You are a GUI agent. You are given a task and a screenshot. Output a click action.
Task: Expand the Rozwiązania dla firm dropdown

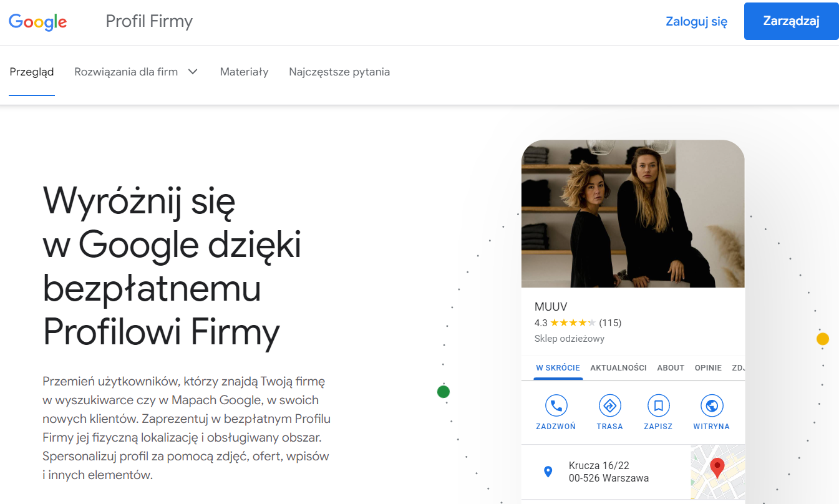136,72
